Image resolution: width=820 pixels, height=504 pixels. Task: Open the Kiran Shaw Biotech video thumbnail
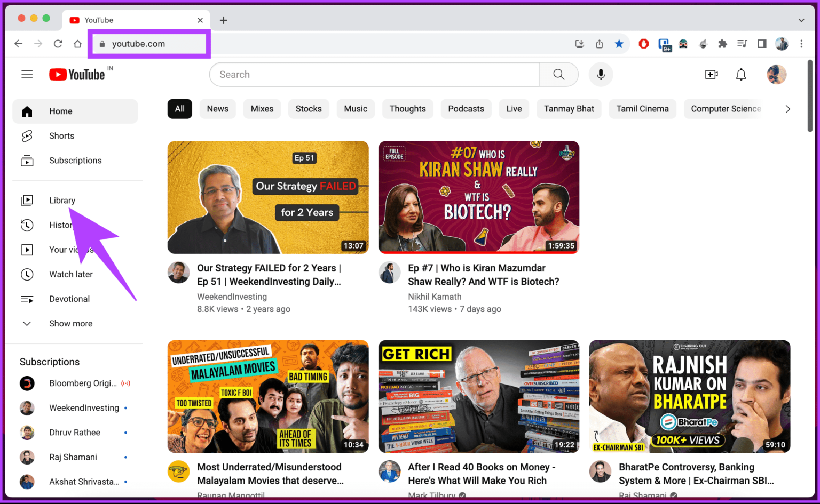(478, 197)
